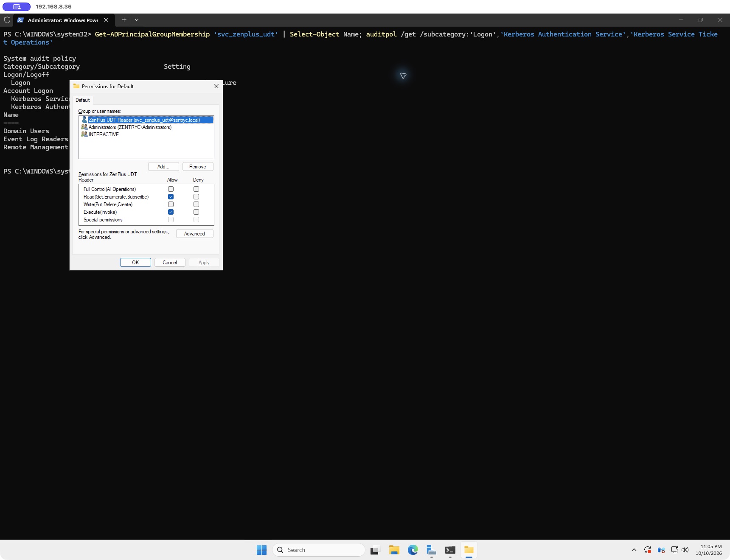The height and width of the screenshot is (560, 730).
Task: Check Deny for Execute(Invoke)
Action: click(x=196, y=212)
